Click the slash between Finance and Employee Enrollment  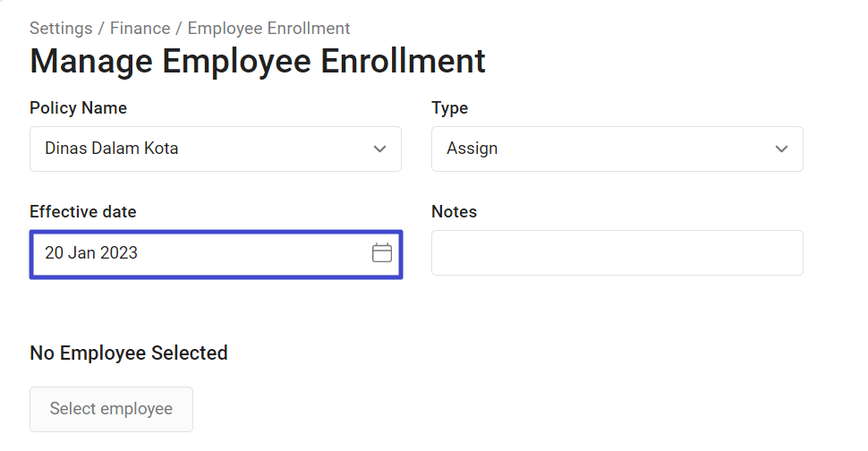tap(179, 29)
